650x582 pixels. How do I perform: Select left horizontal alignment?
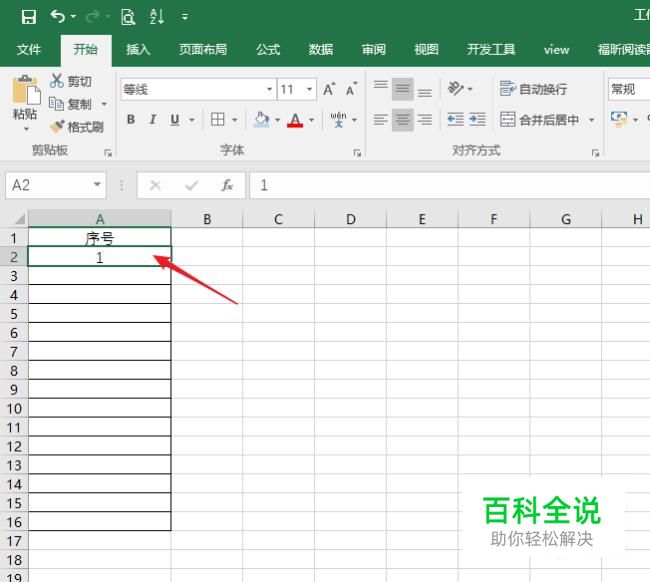coord(381,120)
